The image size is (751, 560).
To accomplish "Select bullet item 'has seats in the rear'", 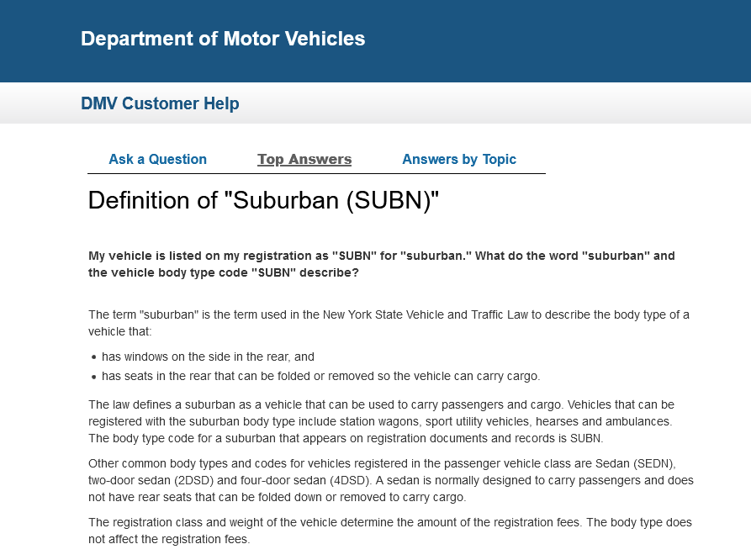I will coord(321,376).
